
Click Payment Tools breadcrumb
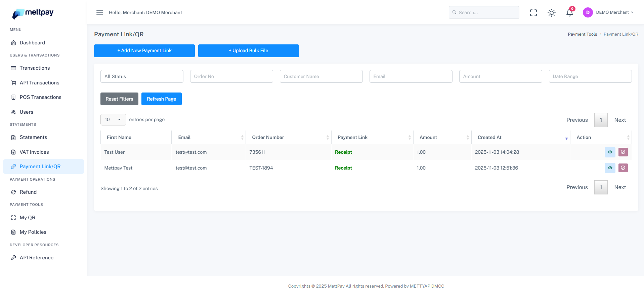tap(583, 34)
